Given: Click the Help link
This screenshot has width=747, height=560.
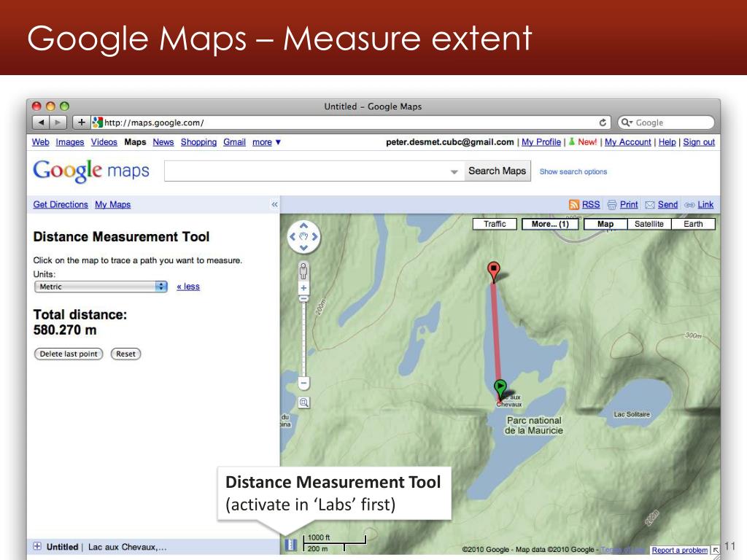Looking at the screenshot, I should pos(667,142).
